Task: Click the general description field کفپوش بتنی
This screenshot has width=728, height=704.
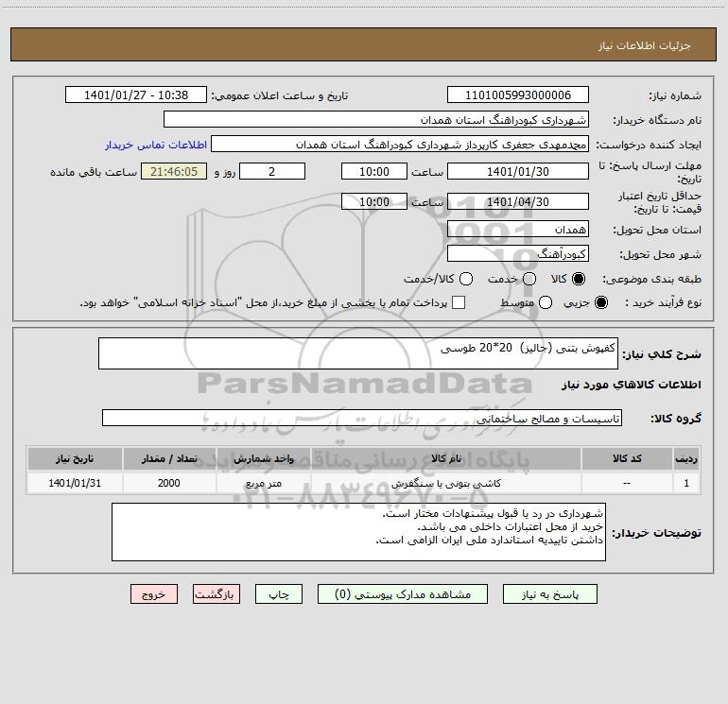Action: coord(358,353)
